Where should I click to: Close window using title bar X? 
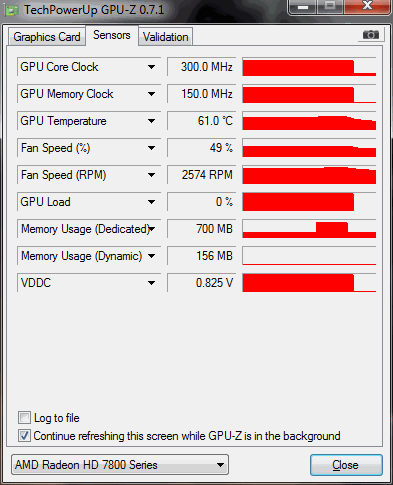pyautogui.click(x=367, y=6)
